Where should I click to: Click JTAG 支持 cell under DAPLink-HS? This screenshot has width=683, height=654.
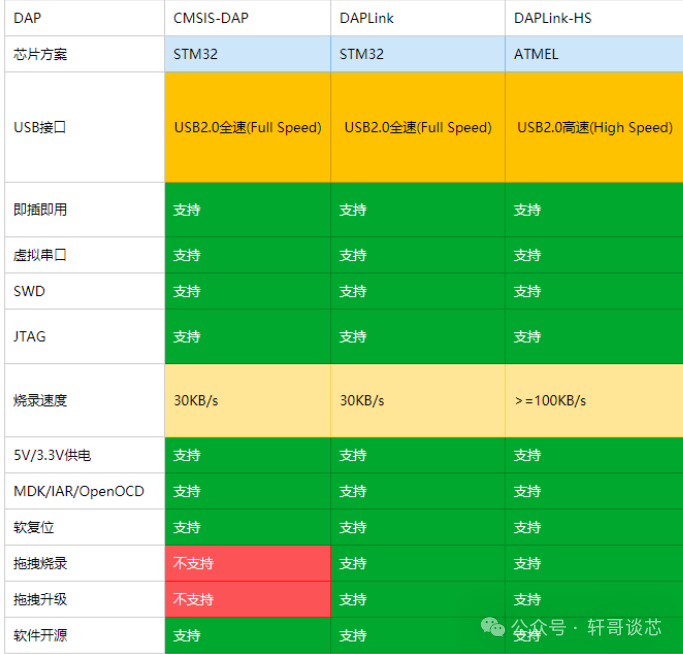(x=594, y=336)
